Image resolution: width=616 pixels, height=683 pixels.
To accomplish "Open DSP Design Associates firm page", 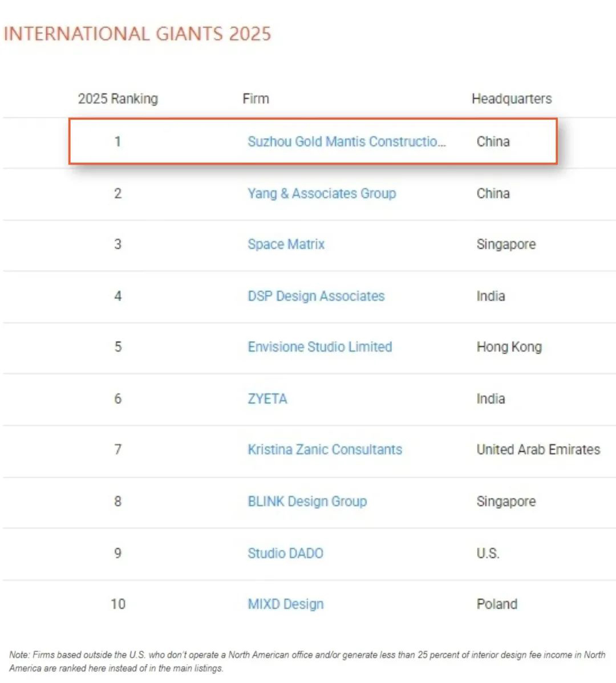I will click(x=316, y=296).
